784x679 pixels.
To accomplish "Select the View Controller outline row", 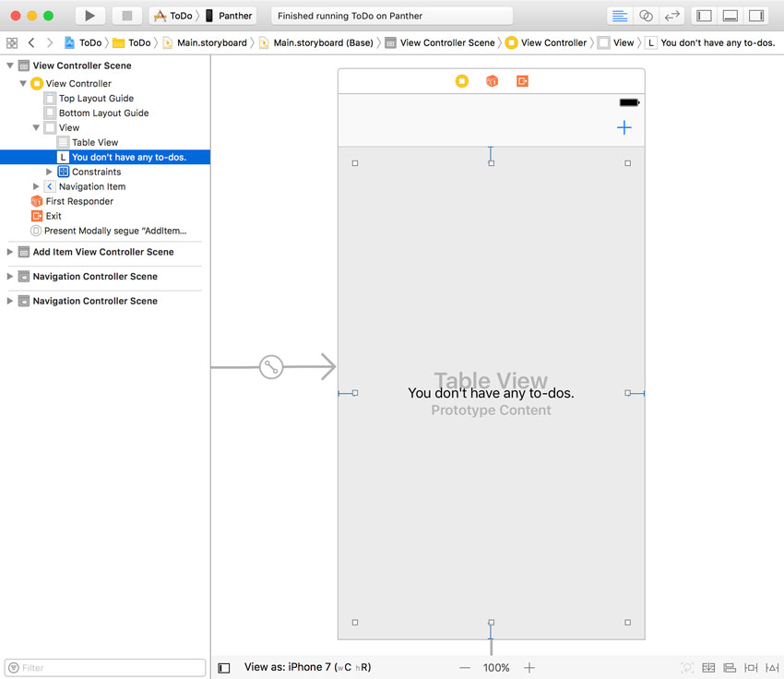I will [x=78, y=84].
